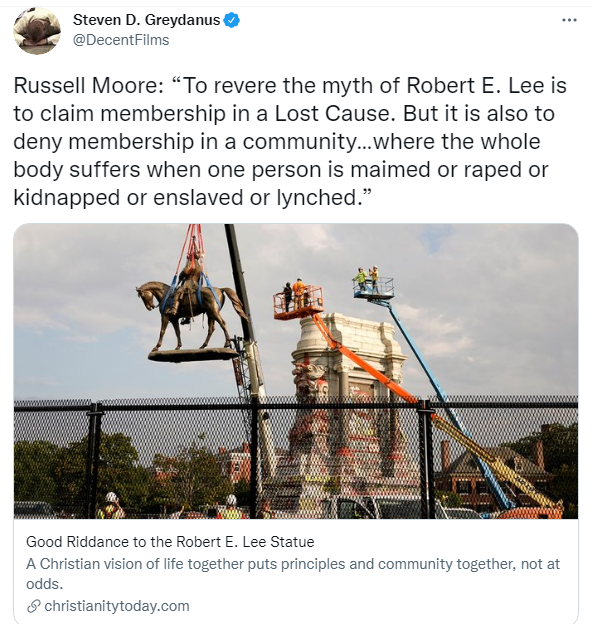Open the christianitytoday.com domain link

pyautogui.click(x=117, y=606)
